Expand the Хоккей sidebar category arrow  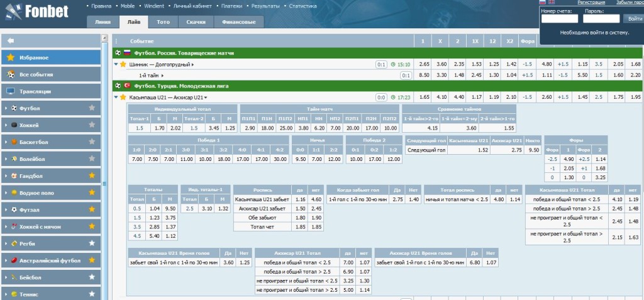tap(6, 125)
